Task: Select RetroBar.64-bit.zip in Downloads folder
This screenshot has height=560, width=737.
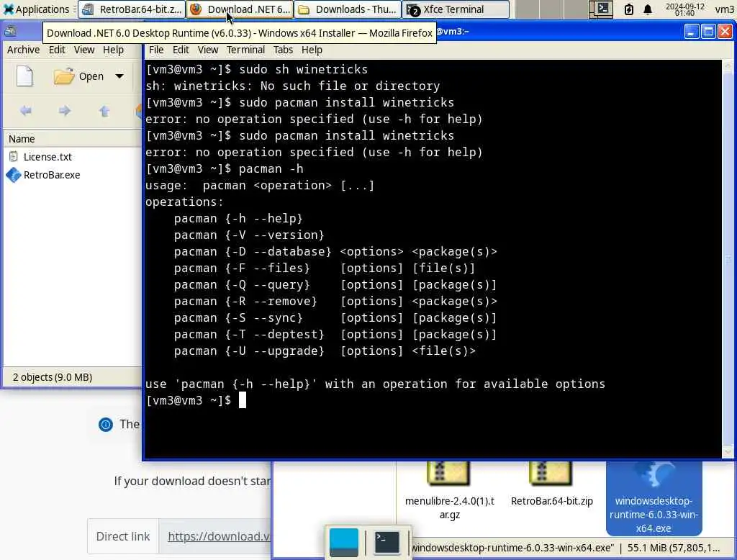Action: click(551, 484)
